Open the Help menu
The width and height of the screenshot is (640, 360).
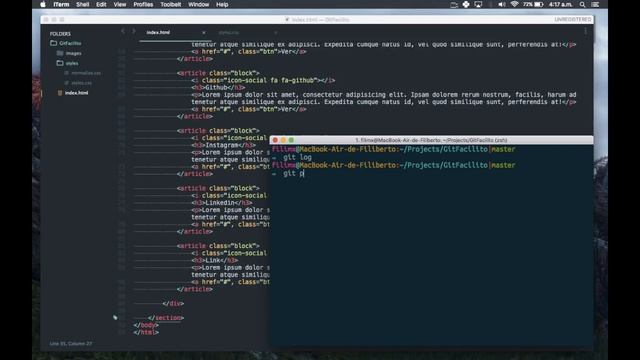click(222, 4)
